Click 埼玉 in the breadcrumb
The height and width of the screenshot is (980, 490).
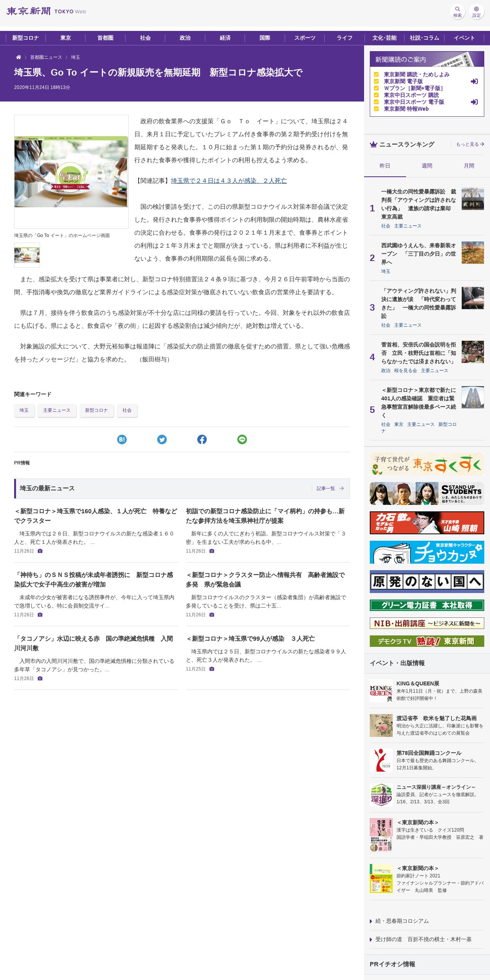(x=75, y=57)
